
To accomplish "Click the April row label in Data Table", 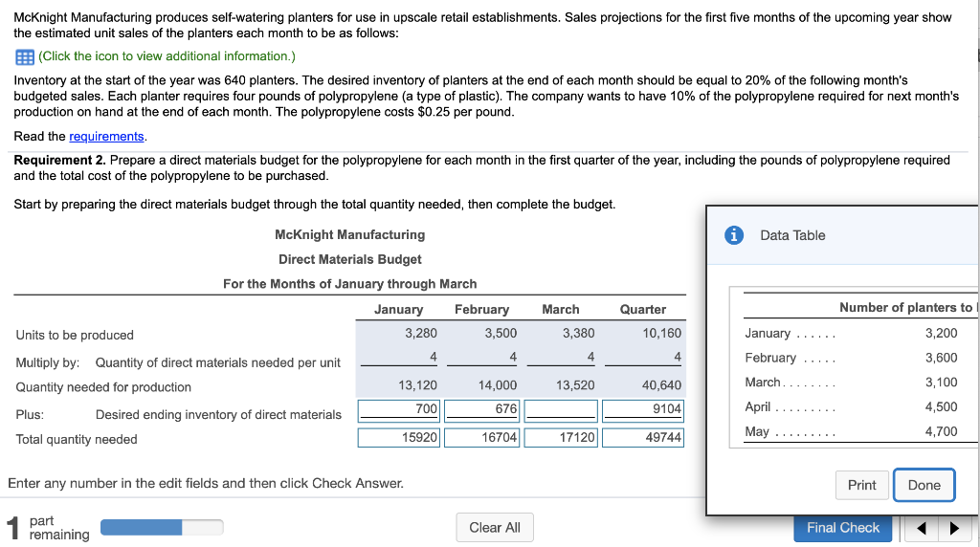I will point(758,406).
